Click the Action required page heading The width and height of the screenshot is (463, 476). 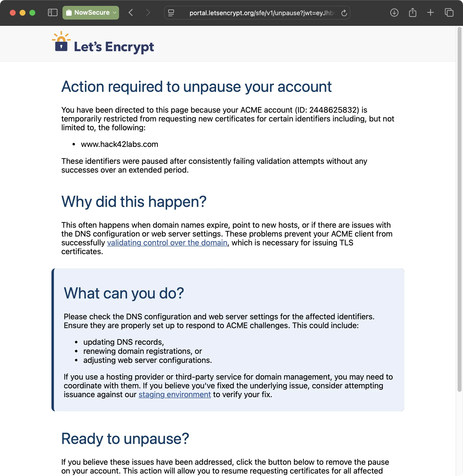196,87
